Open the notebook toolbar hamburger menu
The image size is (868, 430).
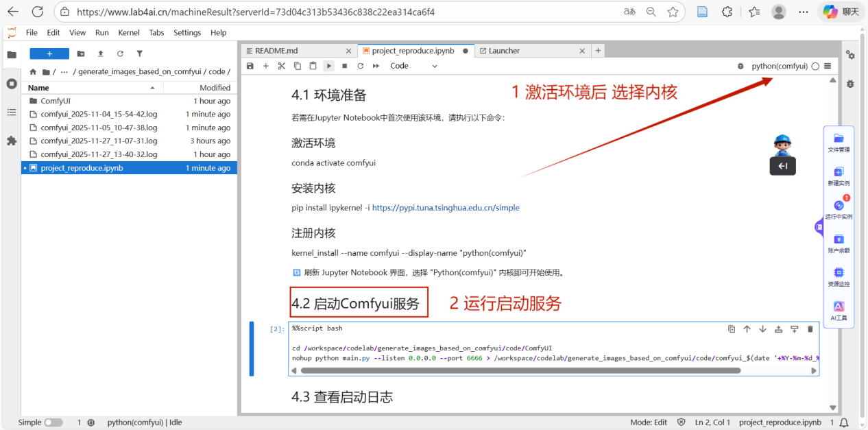[x=828, y=67]
